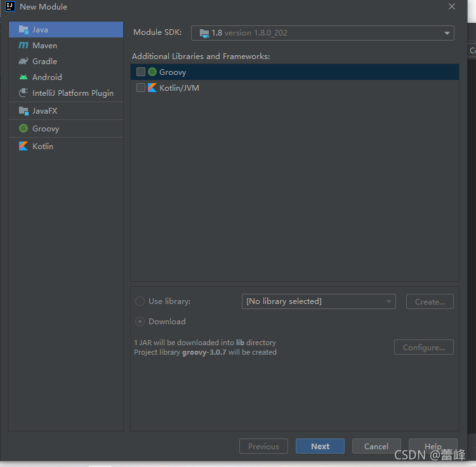Click the Groovy icon in the sidebar

click(23, 128)
